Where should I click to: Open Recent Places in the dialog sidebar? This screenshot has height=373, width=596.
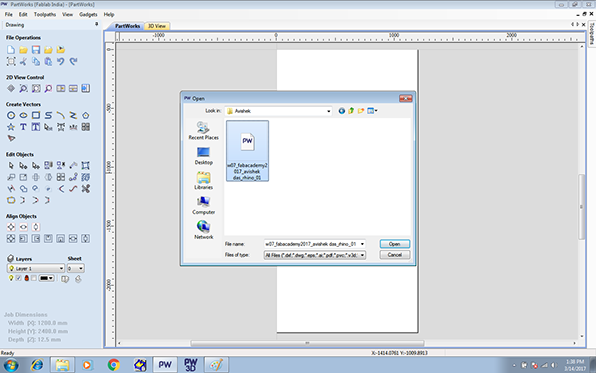(x=203, y=131)
